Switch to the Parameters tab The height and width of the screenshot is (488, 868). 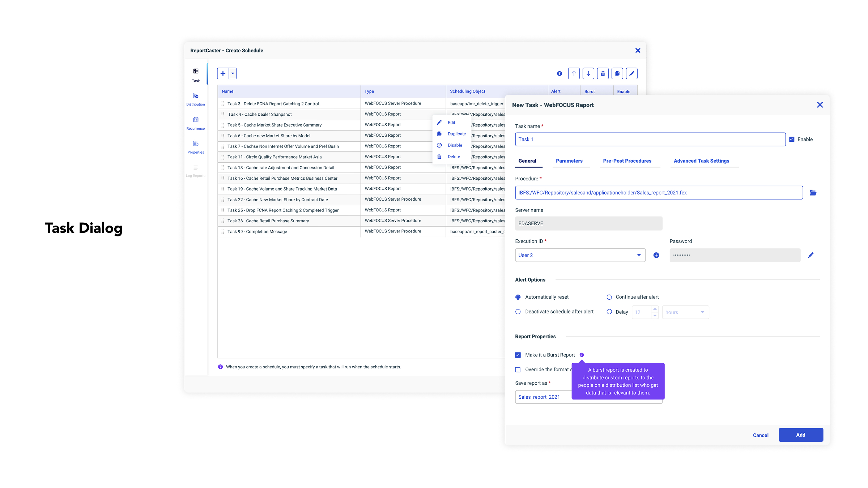point(569,161)
